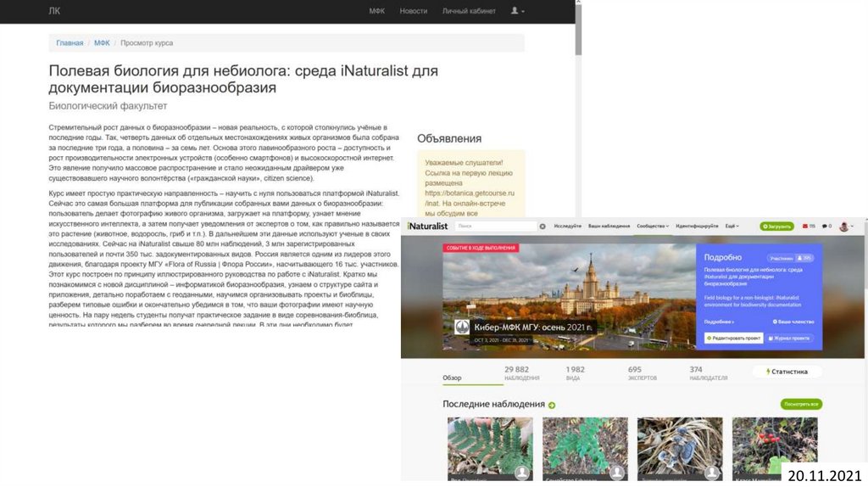Viewport: 868px width, 487px height.
Task: Open Новости in the top navbar
Action: coord(414,10)
